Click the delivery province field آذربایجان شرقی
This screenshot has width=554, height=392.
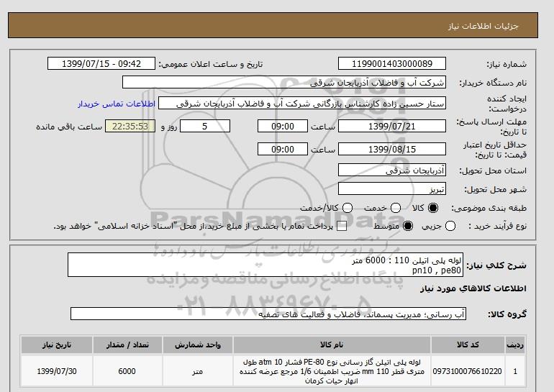pos(392,170)
